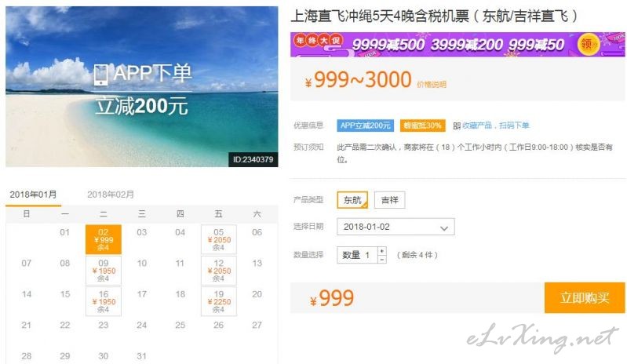Screen dimensions: 627x364
Task: Select January 09 priced ¥1950
Action: (x=104, y=271)
